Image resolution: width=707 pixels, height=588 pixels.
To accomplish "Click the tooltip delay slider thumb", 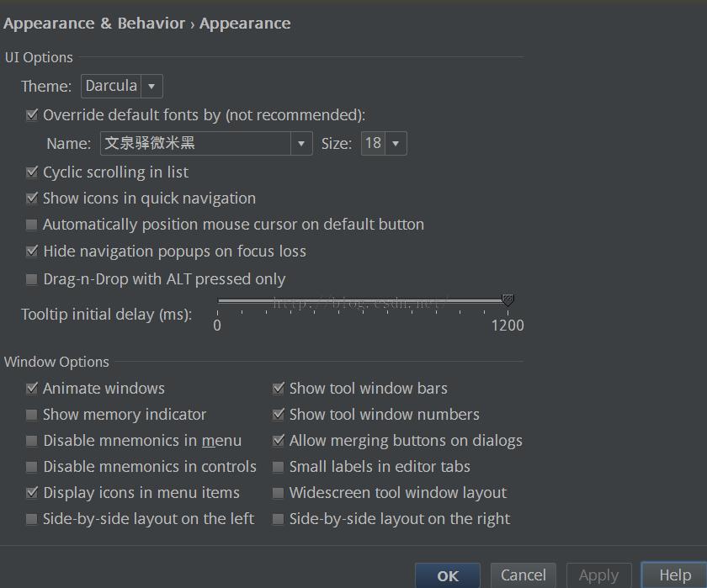I will (508, 300).
